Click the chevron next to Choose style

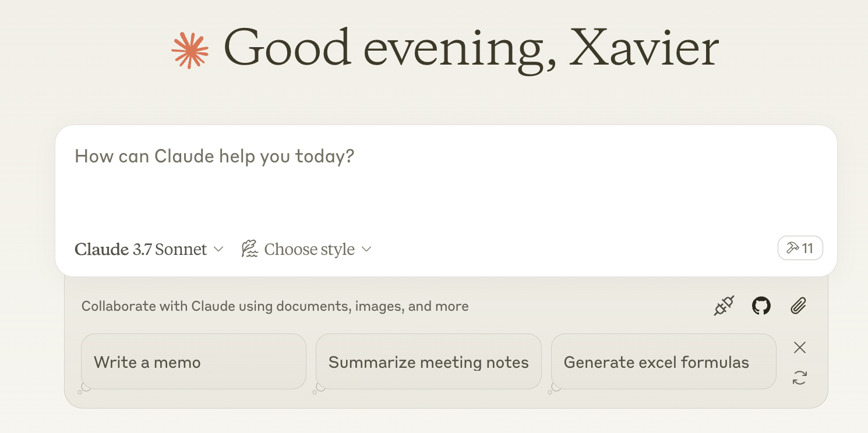(x=366, y=249)
